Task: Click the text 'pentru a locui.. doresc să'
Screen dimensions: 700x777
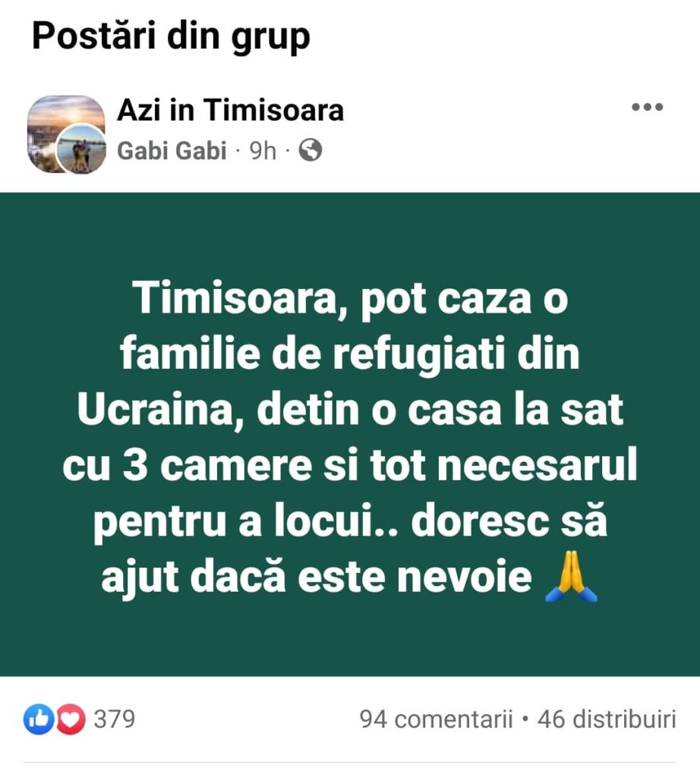Action: pos(350,521)
